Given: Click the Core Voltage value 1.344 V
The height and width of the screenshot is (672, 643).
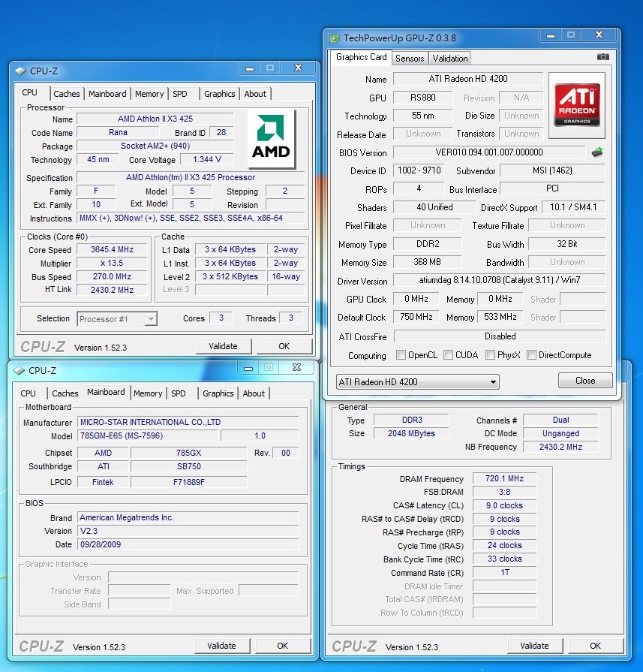Looking at the screenshot, I should [207, 159].
